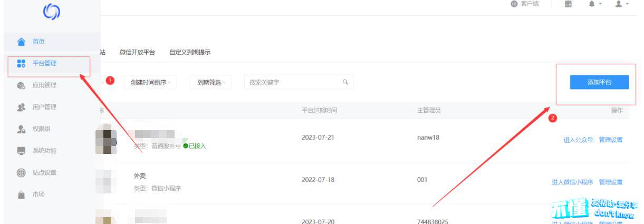Expand the 到期筛选 filter dropdown
Screen dimensions: 644x224
pos(210,83)
